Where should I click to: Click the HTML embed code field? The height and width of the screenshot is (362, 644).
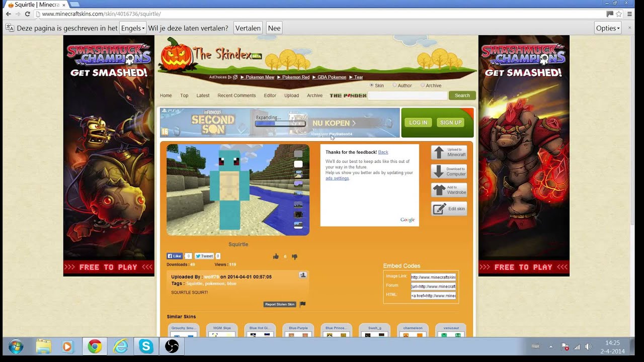click(x=433, y=296)
